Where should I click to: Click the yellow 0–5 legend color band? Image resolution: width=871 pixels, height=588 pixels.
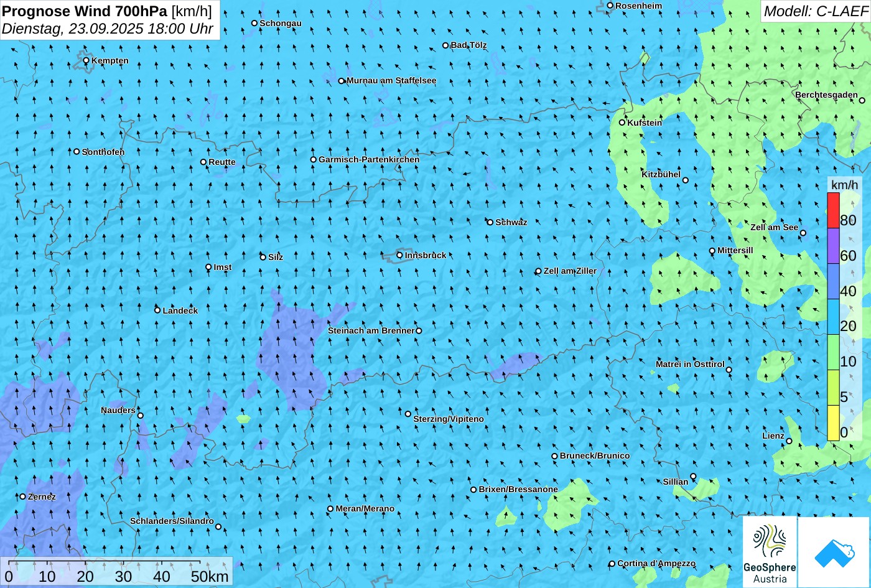coord(833,423)
